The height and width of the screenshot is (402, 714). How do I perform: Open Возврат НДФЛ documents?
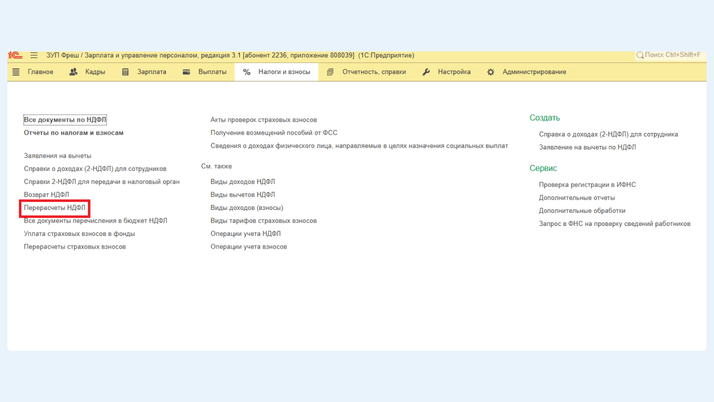47,195
